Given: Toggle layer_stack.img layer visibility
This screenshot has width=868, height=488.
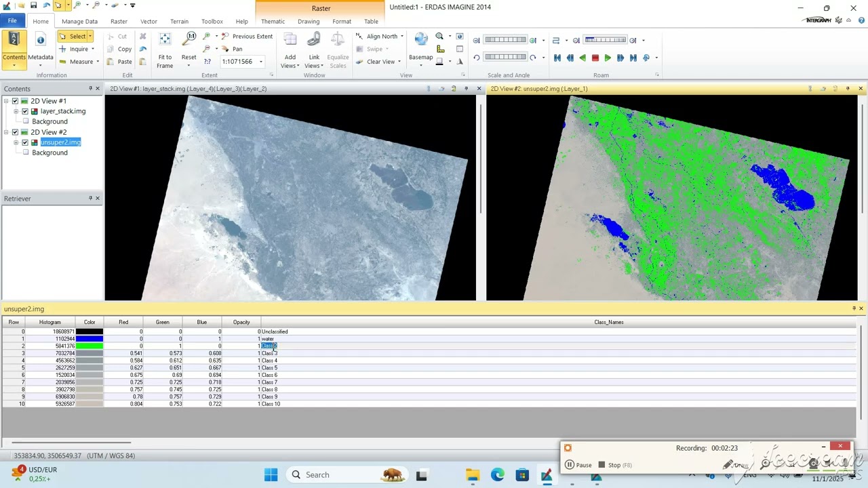Looking at the screenshot, I should point(25,111).
